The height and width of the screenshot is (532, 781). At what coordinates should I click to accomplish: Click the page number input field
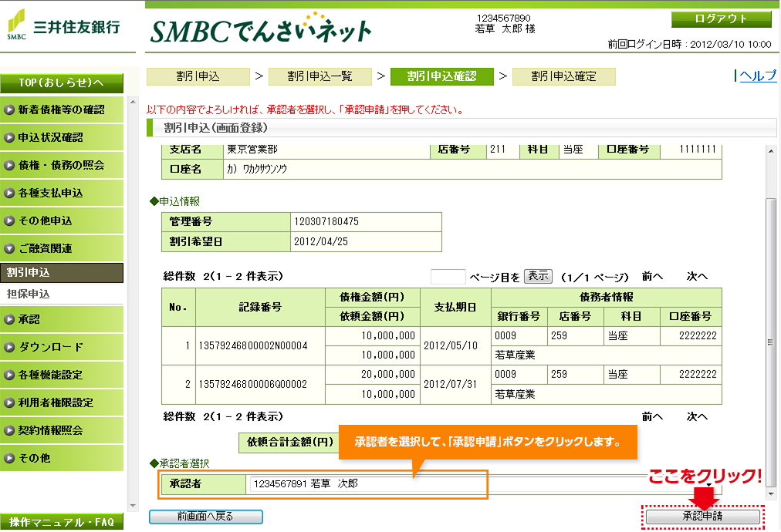tap(448, 277)
